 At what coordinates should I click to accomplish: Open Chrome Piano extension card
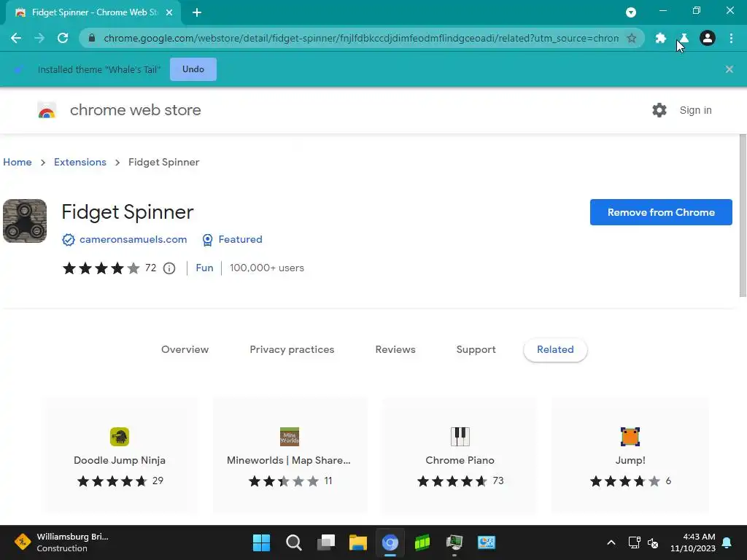(460, 456)
